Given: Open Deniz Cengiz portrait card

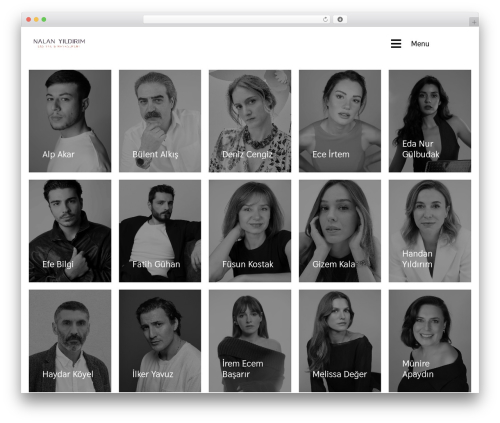Looking at the screenshot, I should pyautogui.click(x=250, y=121).
